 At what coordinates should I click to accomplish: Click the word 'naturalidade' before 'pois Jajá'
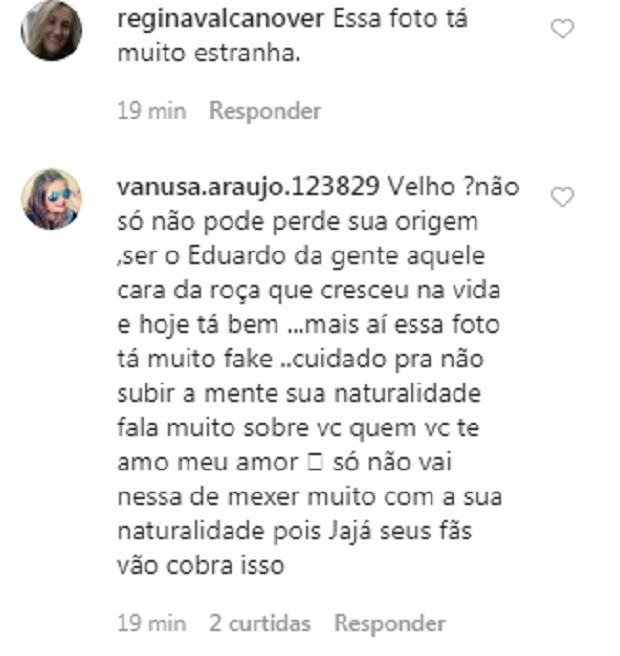pyautogui.click(x=190, y=531)
